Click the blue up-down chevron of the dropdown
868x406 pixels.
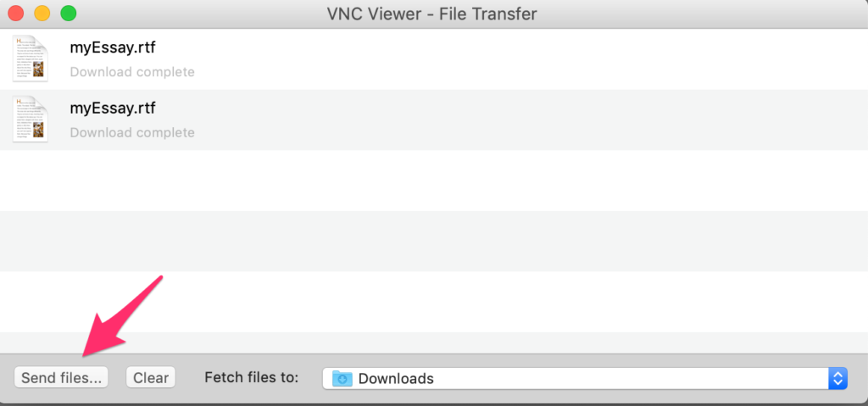tap(837, 378)
